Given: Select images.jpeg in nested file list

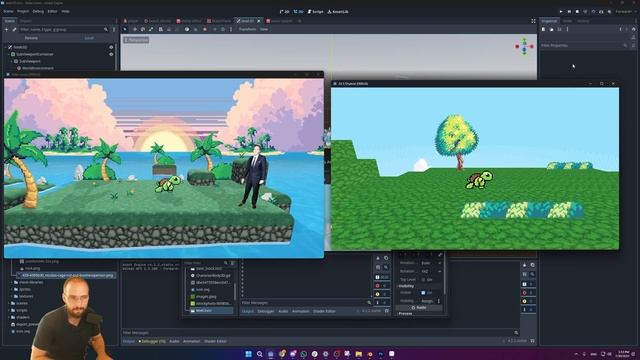Looking at the screenshot, I should [x=206, y=297].
